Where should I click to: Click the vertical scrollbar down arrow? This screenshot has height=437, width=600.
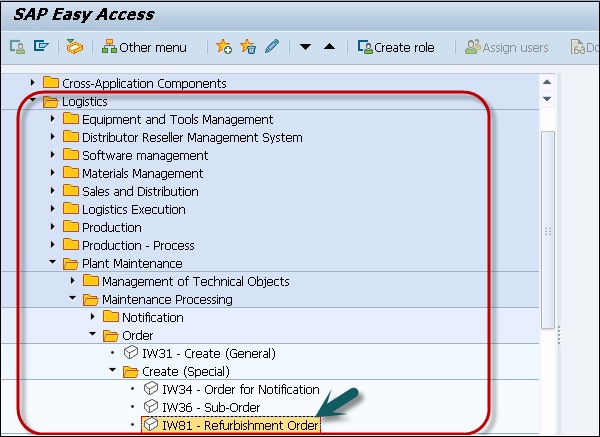coord(547,100)
